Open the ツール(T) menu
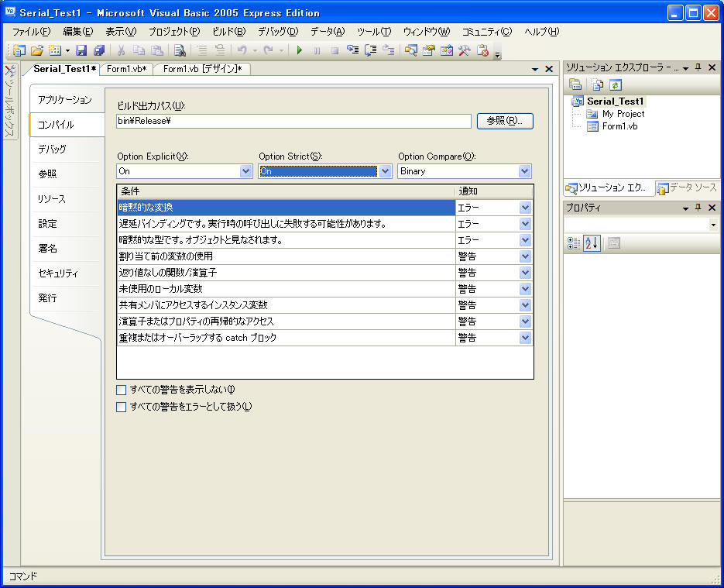This screenshot has height=588, width=724. point(374,32)
